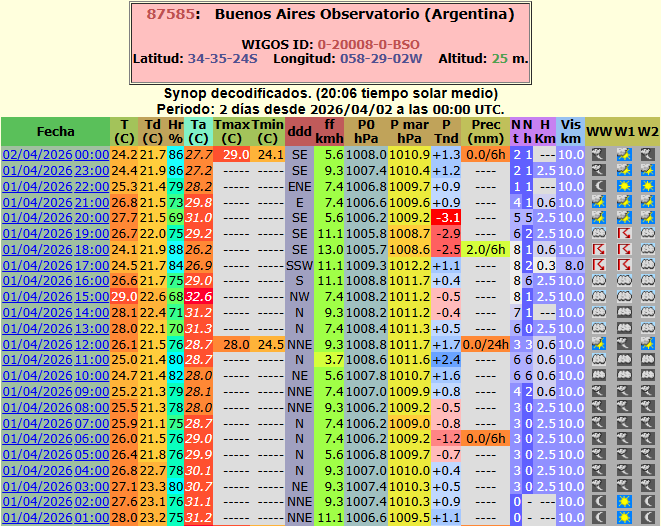This screenshot has height=526, width=661.
Task: Click the WW thunderstorm icon in the 17:00 row
Action: tap(599, 266)
